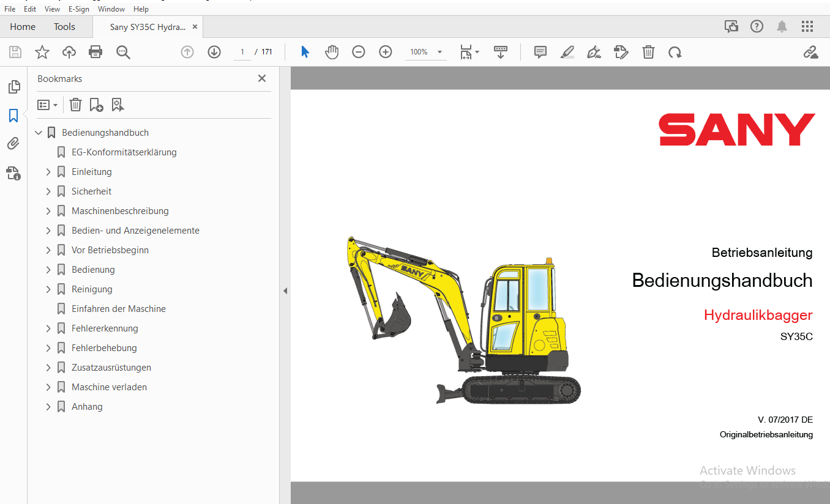Expand the Vor Betriebsbeginn bookmark
Screen dimensions: 830x504
(48, 250)
